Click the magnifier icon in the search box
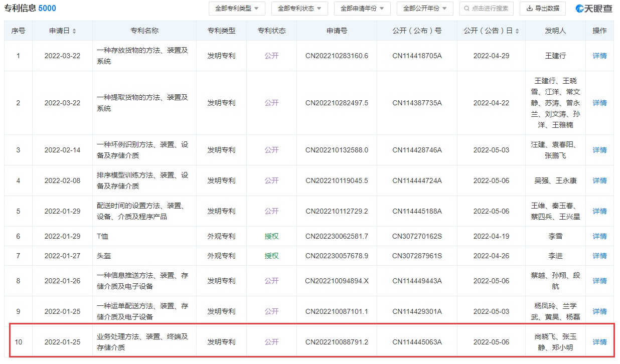 pos(467,9)
